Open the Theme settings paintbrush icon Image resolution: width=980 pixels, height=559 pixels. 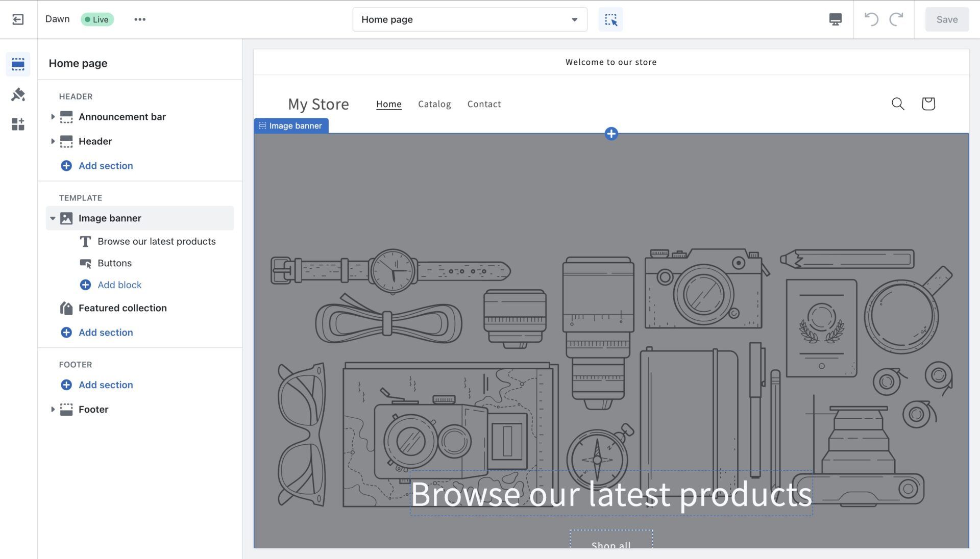click(18, 94)
